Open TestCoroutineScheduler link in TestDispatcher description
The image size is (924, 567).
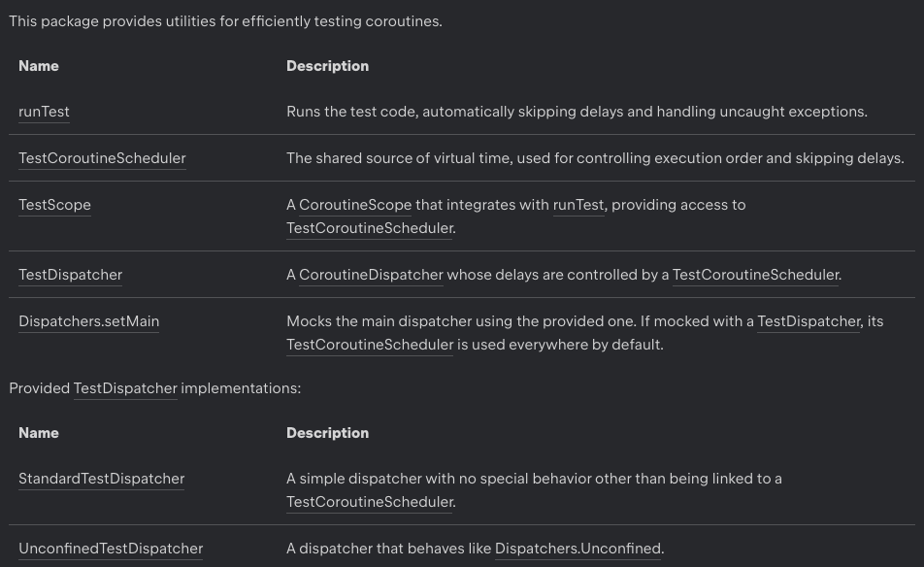(x=755, y=275)
